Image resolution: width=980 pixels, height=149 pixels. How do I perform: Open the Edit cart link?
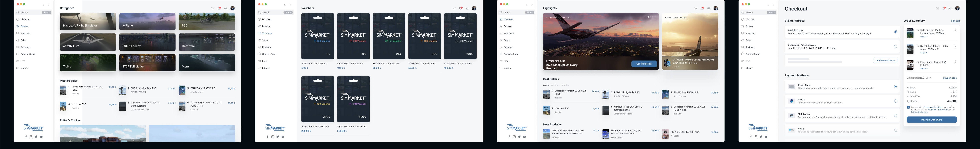(955, 21)
